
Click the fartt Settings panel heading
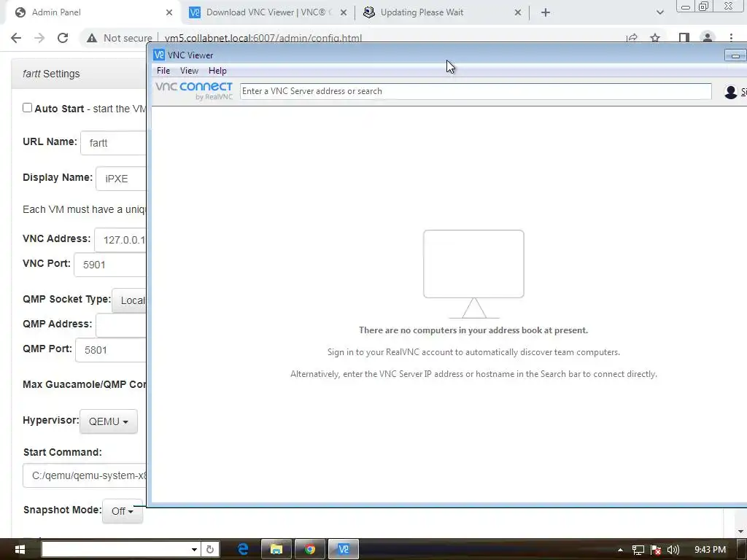[x=51, y=74]
